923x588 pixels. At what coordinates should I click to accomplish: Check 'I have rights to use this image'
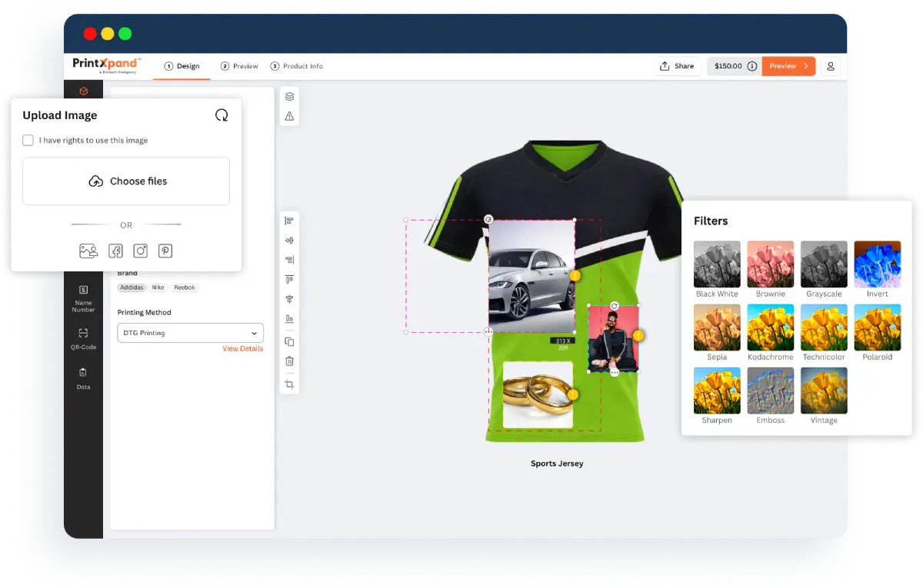pyautogui.click(x=28, y=141)
